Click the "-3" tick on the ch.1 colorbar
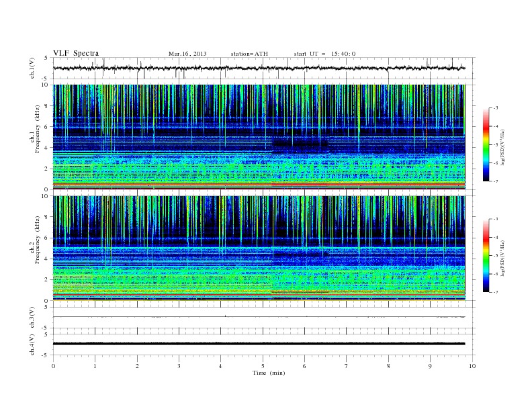The image size is (532, 411). click(x=496, y=108)
